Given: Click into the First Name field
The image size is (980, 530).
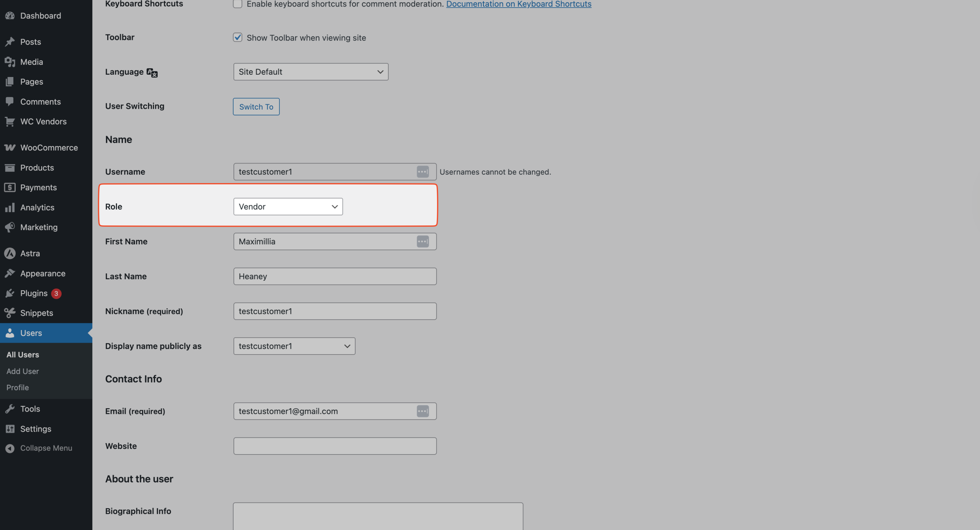Looking at the screenshot, I should tap(335, 241).
